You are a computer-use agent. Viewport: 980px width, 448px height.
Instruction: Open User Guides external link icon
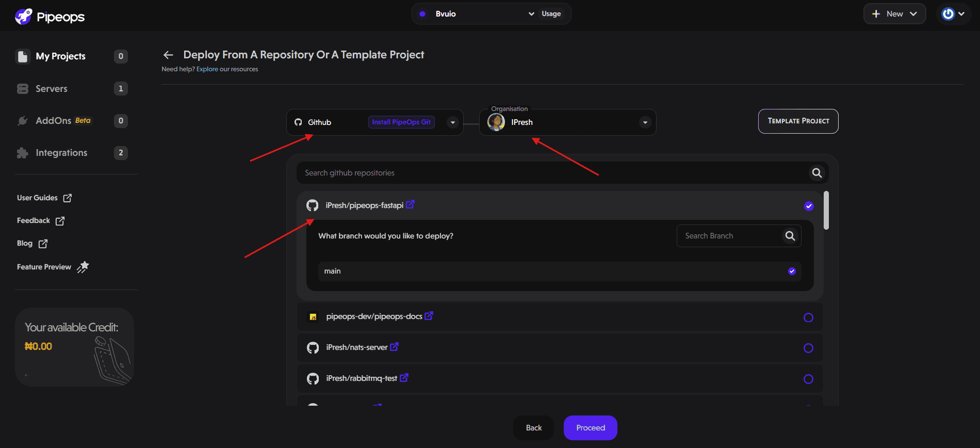tap(68, 198)
